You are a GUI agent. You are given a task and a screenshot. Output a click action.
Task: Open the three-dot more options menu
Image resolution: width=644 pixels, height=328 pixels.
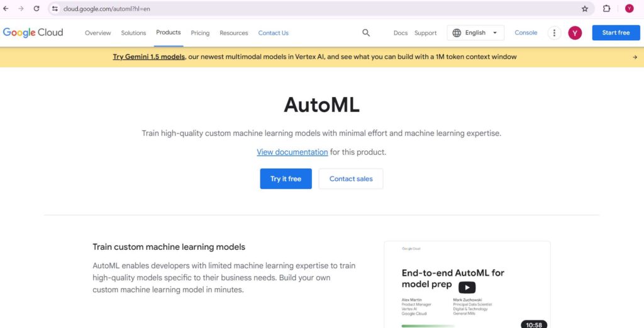pos(555,33)
